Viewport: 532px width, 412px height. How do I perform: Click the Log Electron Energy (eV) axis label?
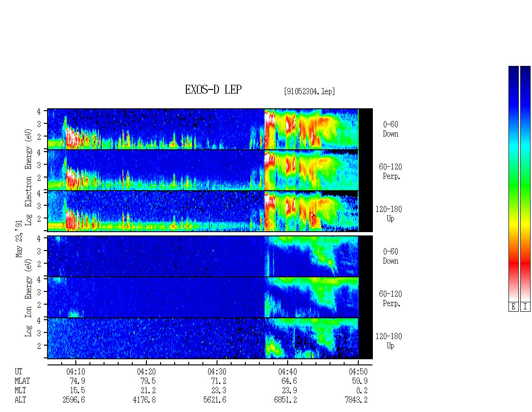(28, 177)
